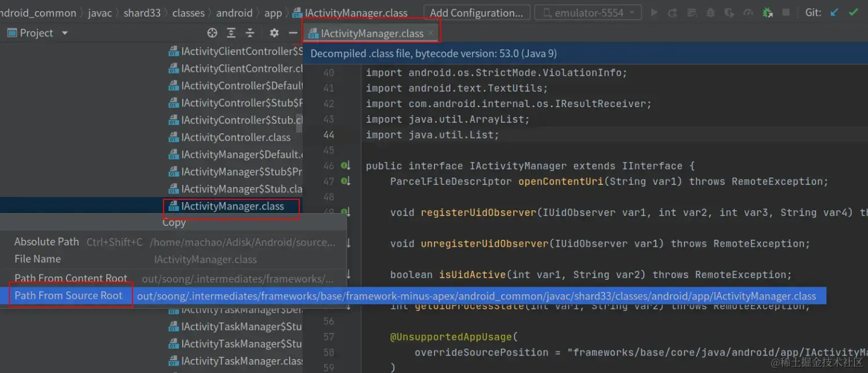The image size is (868, 373).
Task: Click line number 44 in gutter
Action: click(x=329, y=134)
